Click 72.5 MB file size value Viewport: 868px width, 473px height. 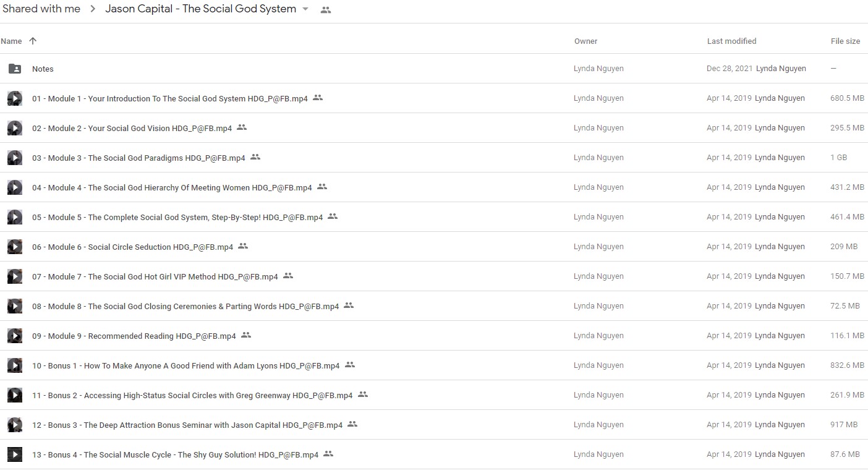tap(845, 306)
